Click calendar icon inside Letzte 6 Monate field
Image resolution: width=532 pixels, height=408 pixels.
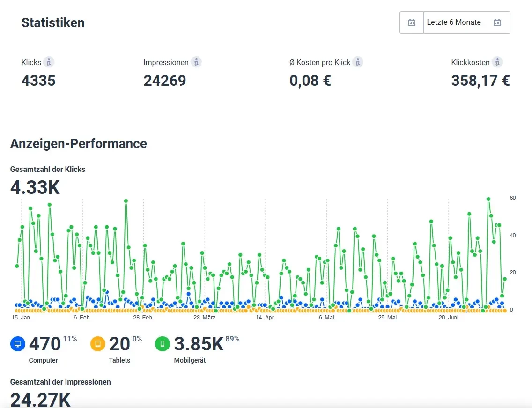(x=497, y=22)
